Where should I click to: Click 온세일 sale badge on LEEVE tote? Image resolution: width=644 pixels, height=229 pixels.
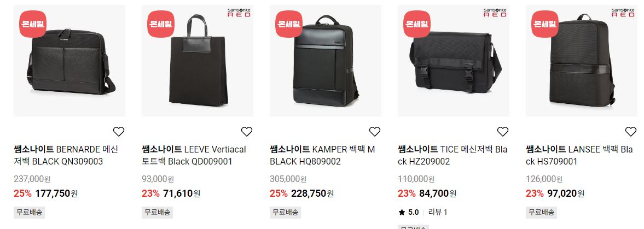pyautogui.click(x=161, y=24)
